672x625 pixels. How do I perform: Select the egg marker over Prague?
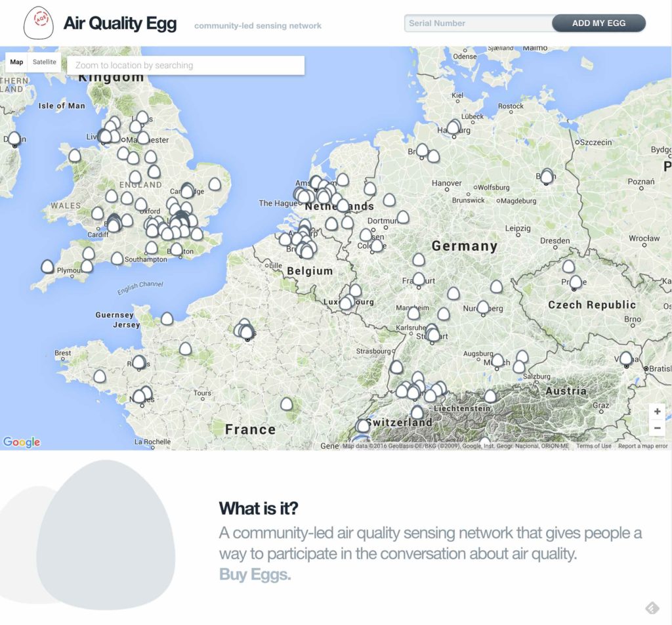tap(576, 282)
